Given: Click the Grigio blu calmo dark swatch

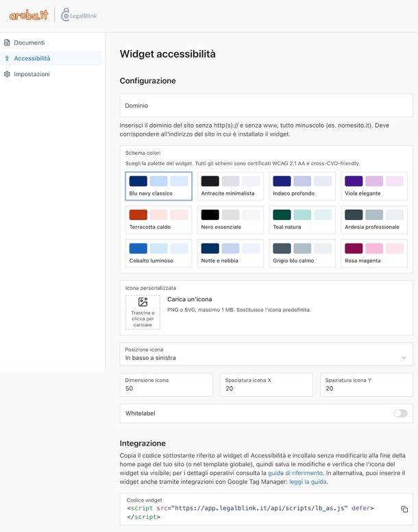Looking at the screenshot, I should 282,248.
